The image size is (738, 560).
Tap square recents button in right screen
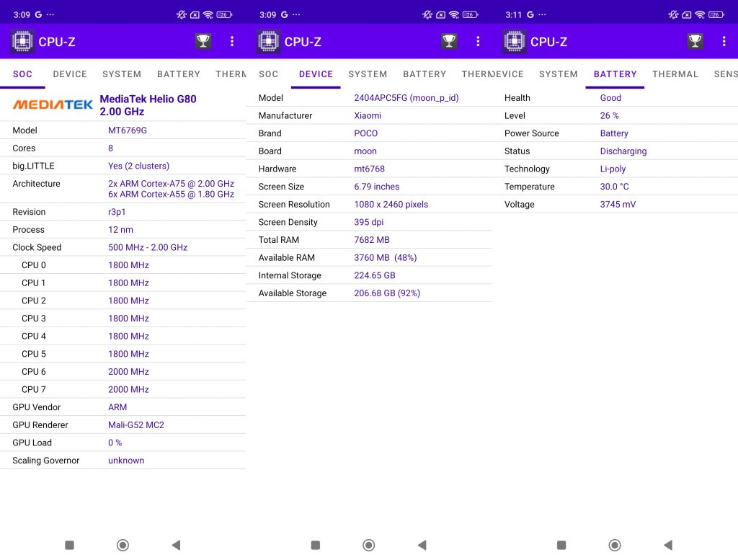[561, 545]
